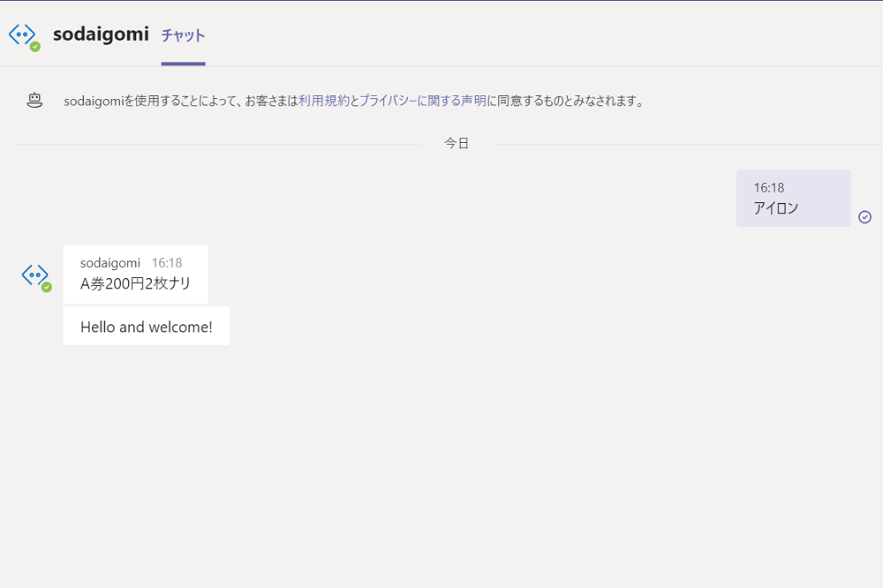Viewport: 883px width, 588px height.
Task: Click the green online status badge on header avatar
Action: point(34,44)
